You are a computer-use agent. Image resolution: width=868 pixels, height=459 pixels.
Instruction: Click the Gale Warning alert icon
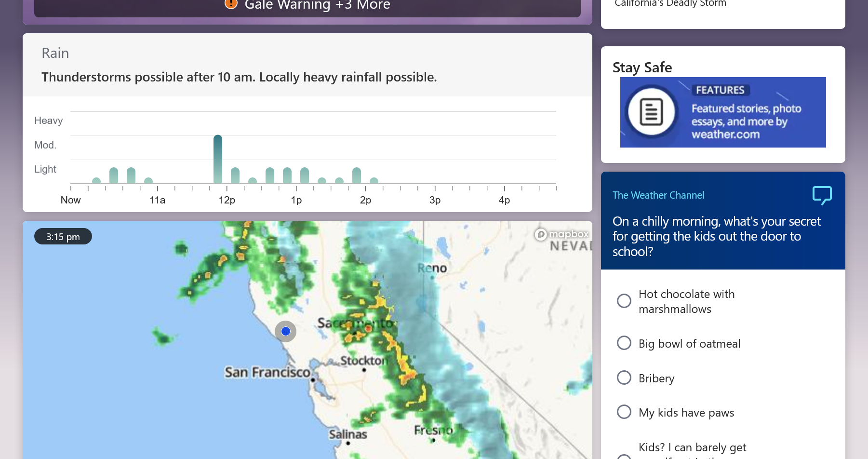click(231, 4)
